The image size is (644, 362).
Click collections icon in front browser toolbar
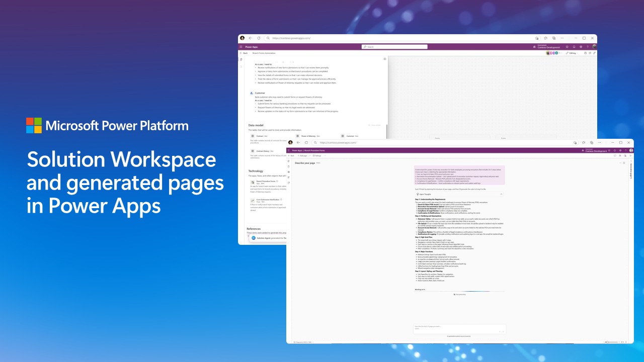tap(591, 143)
